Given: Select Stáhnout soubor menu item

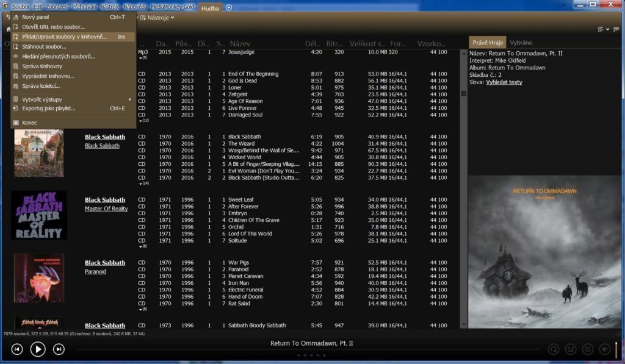Looking at the screenshot, I should 73,46.
